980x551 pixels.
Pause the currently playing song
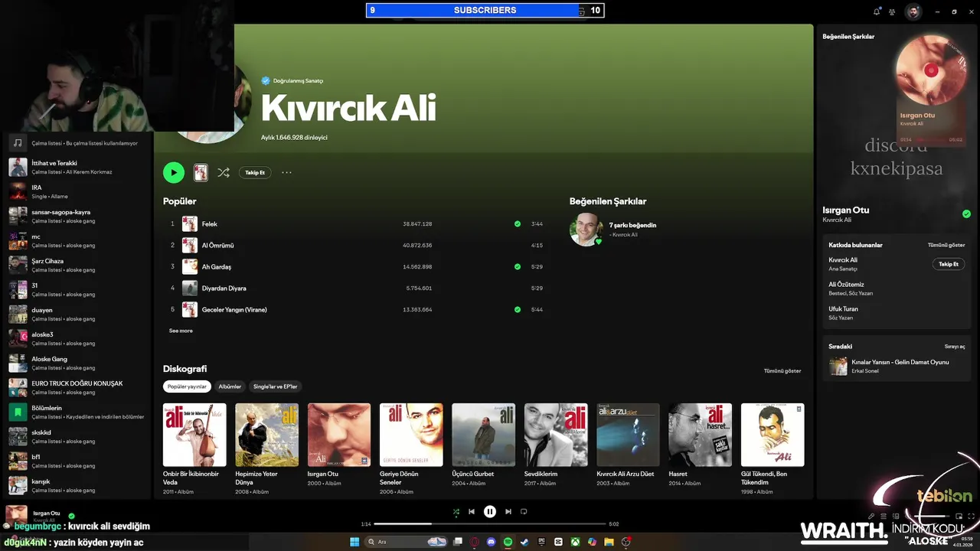pos(490,512)
